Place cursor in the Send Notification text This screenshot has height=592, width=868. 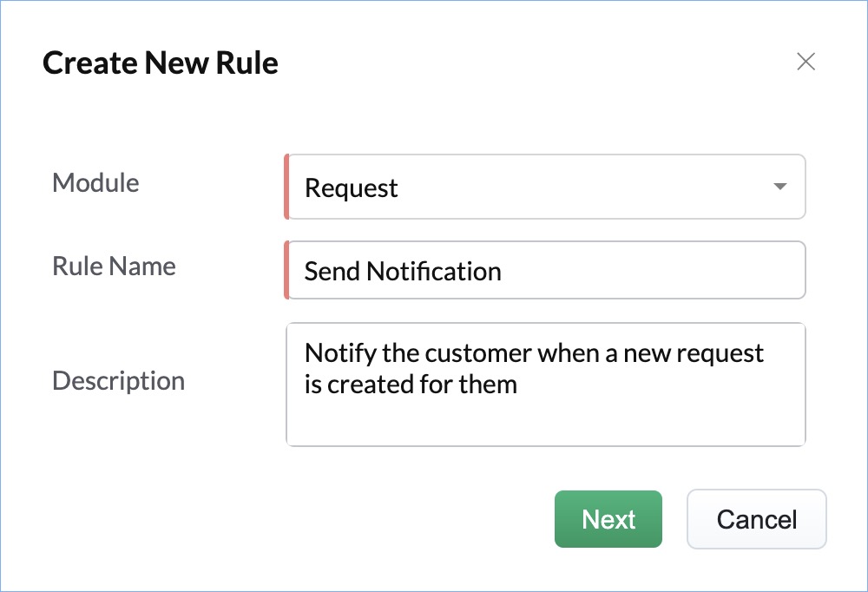pos(403,272)
